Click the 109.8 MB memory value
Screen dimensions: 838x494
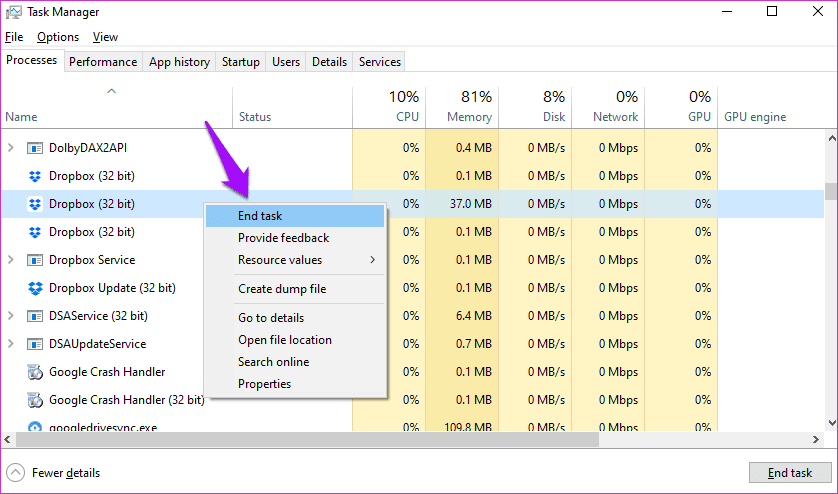tap(468, 427)
